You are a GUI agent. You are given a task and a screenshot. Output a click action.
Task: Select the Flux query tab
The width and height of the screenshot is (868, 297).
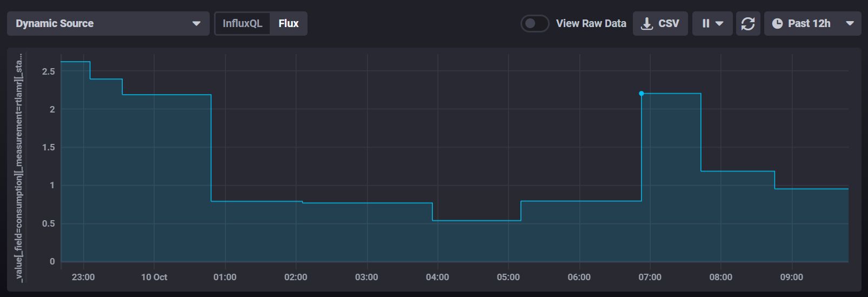point(289,24)
